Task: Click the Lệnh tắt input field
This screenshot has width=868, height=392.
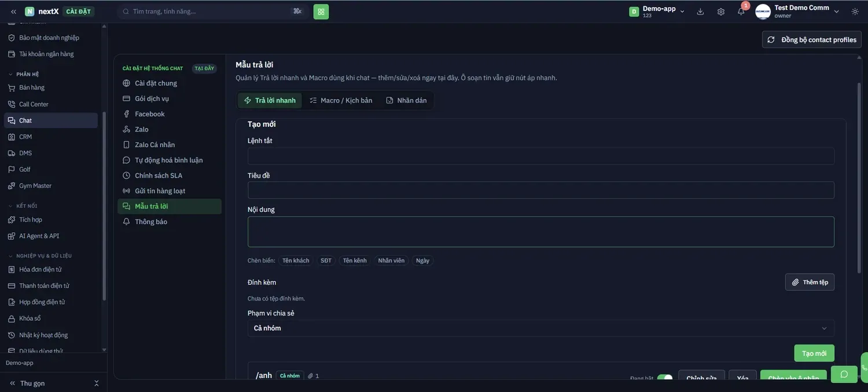Action: coord(541,156)
